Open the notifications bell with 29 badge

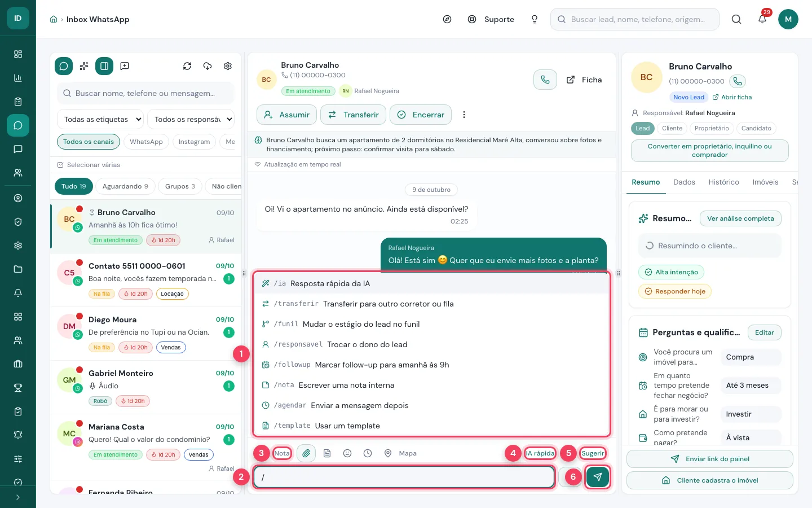point(762,19)
